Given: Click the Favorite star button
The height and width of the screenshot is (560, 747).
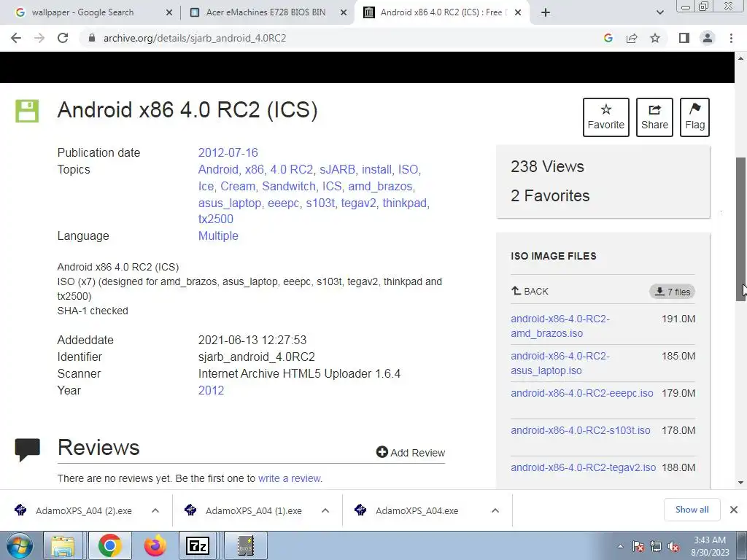Looking at the screenshot, I should tap(606, 117).
